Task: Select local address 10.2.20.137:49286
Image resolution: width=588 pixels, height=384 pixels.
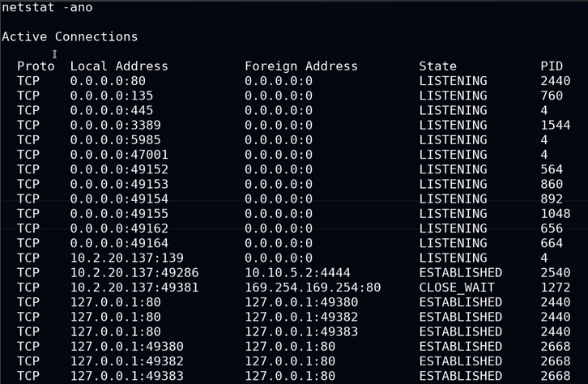Action: 134,272
